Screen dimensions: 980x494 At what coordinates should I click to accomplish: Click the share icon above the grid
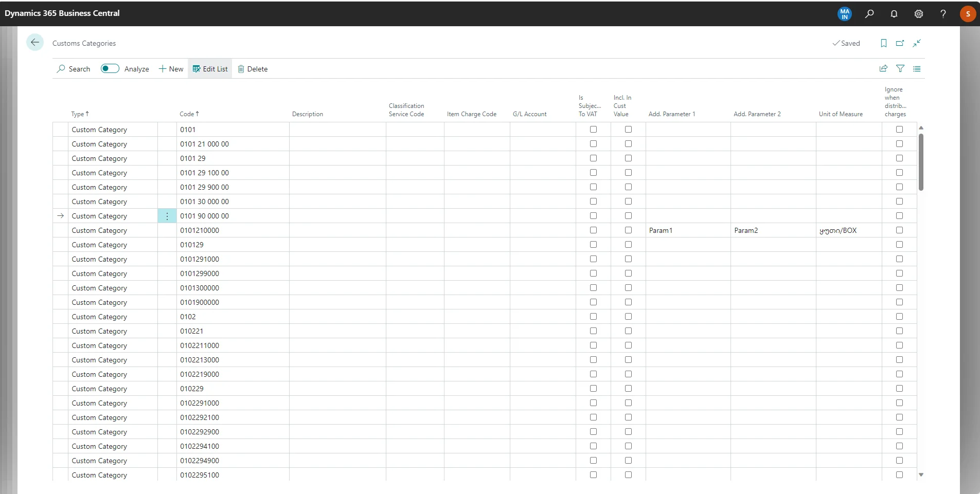click(x=883, y=68)
